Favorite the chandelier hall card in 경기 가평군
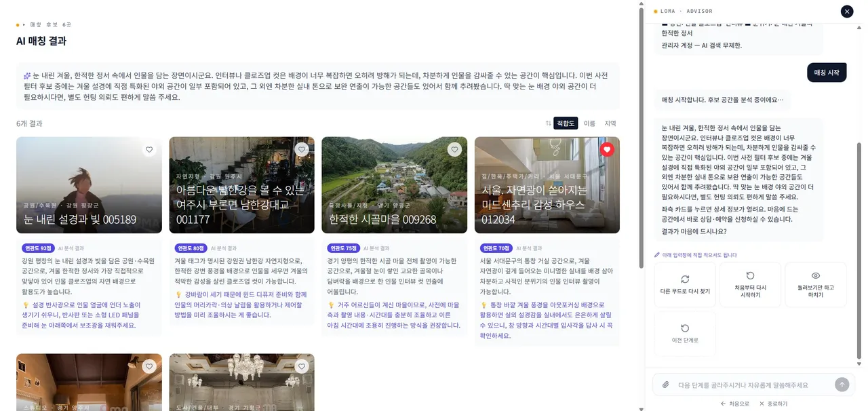868x411 pixels. point(302,366)
